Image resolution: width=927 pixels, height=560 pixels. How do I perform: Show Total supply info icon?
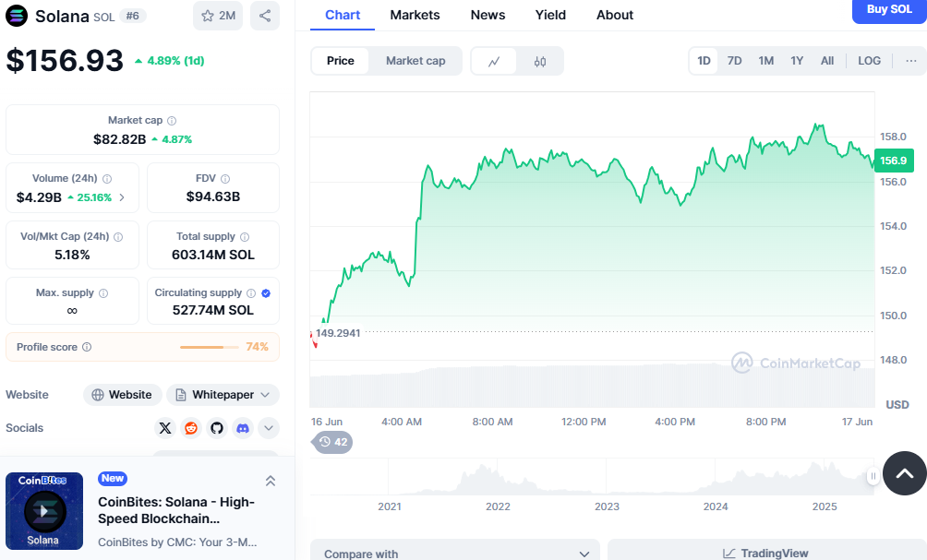(245, 237)
